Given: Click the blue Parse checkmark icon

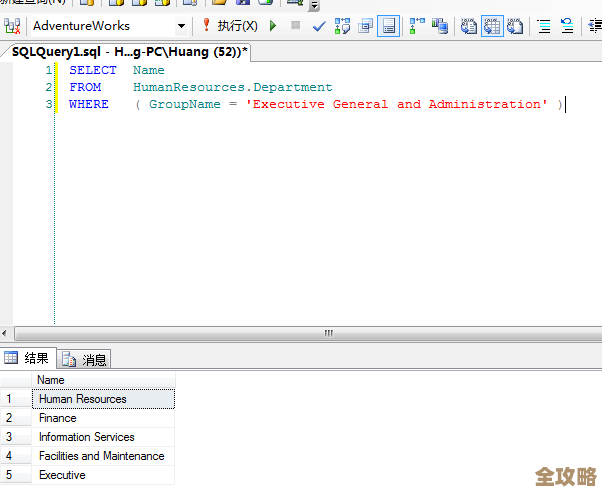Looking at the screenshot, I should 319,26.
